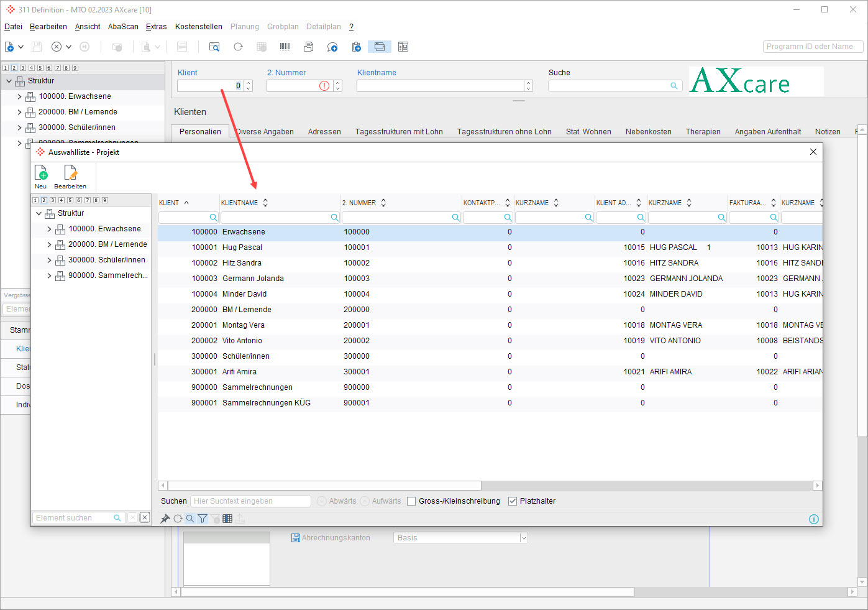
Task: Select the Germann Jolanda row in the list
Action: (x=490, y=279)
